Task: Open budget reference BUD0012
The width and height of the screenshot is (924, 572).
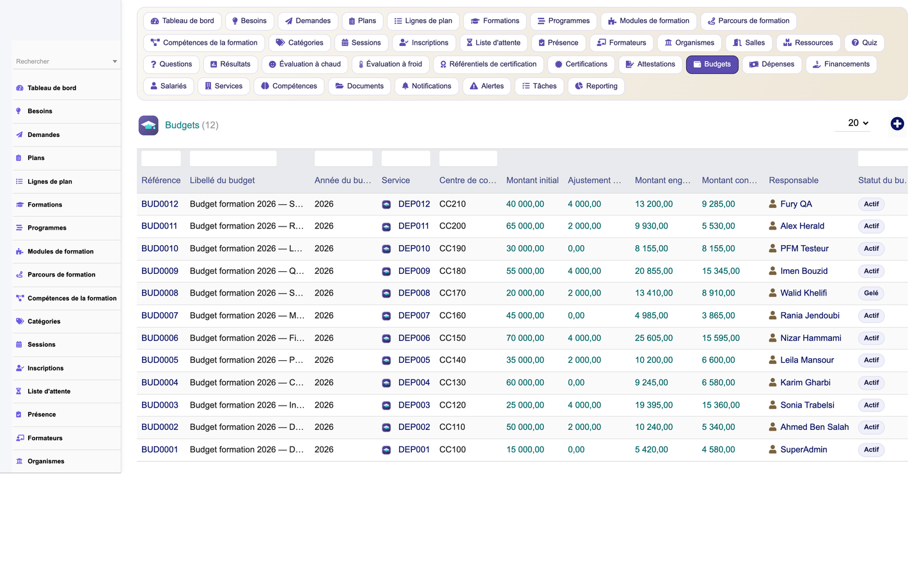Action: 160,204
